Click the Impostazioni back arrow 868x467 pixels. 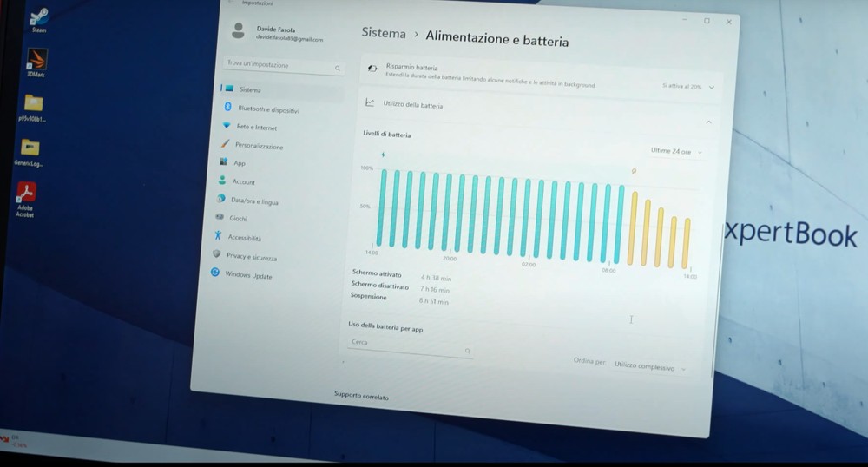(x=230, y=3)
